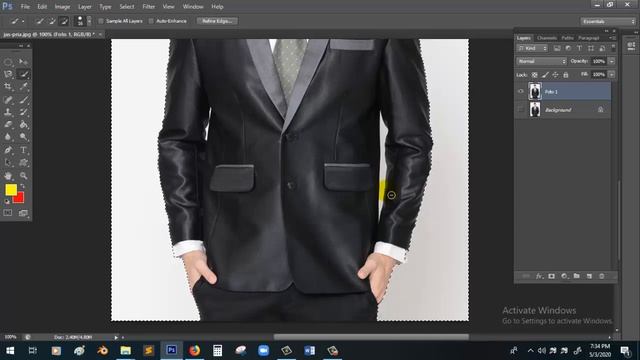
Task: Select the Shape tool
Action: (23, 163)
